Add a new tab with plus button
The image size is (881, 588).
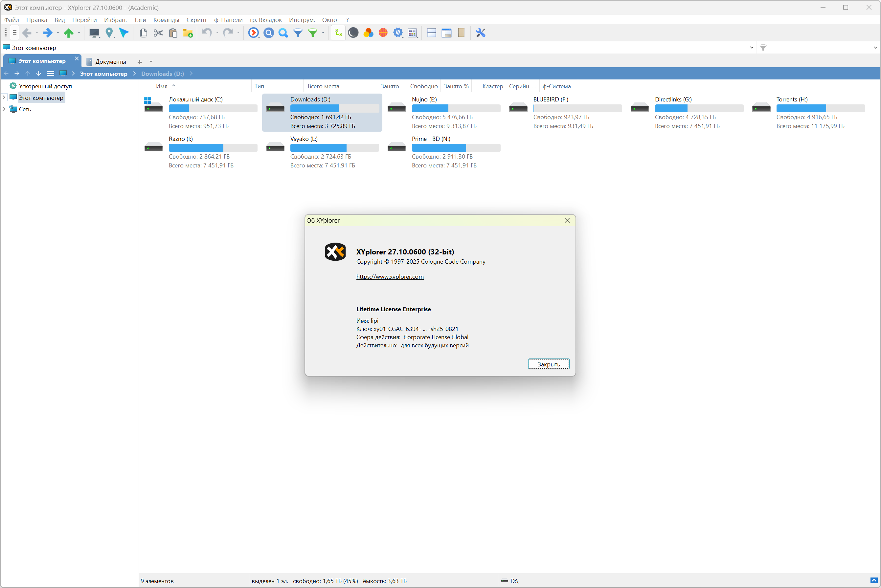pos(140,62)
